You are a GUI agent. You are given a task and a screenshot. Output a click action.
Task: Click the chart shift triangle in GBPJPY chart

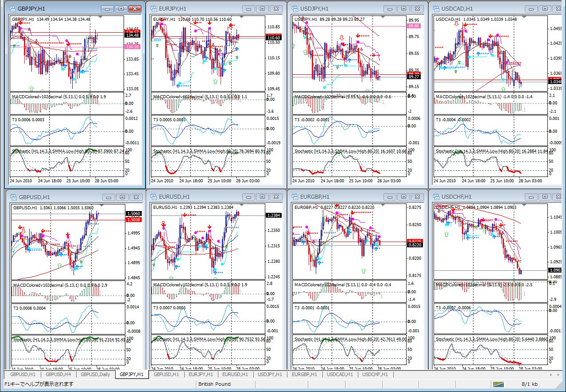(100, 17)
